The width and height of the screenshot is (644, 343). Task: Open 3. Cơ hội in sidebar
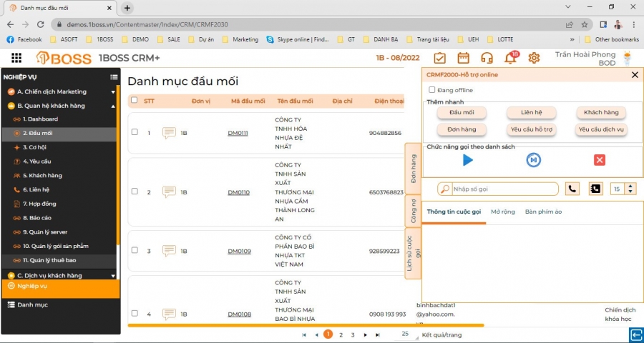click(34, 147)
